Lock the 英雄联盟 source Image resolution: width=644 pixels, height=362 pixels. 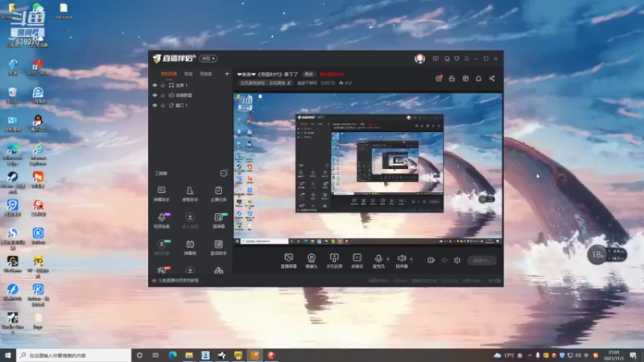click(x=163, y=95)
